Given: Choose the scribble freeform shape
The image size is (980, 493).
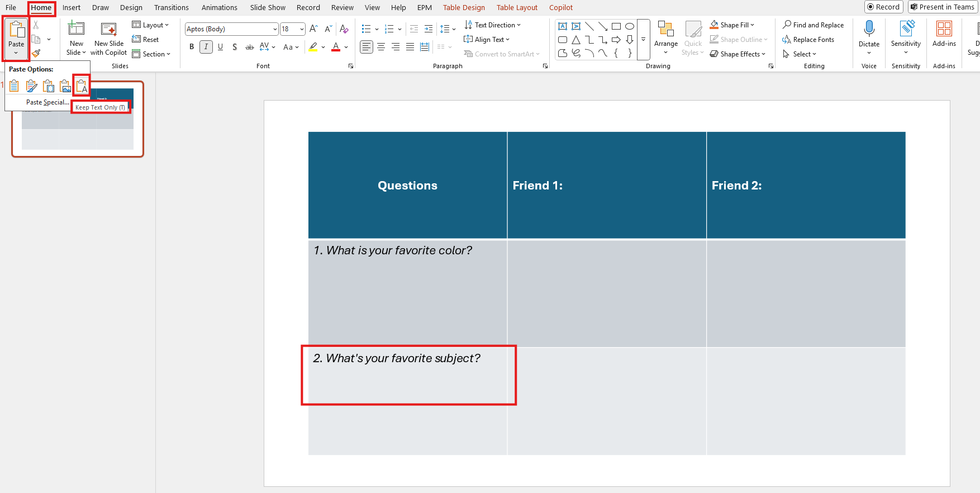Looking at the screenshot, I should (576, 53).
